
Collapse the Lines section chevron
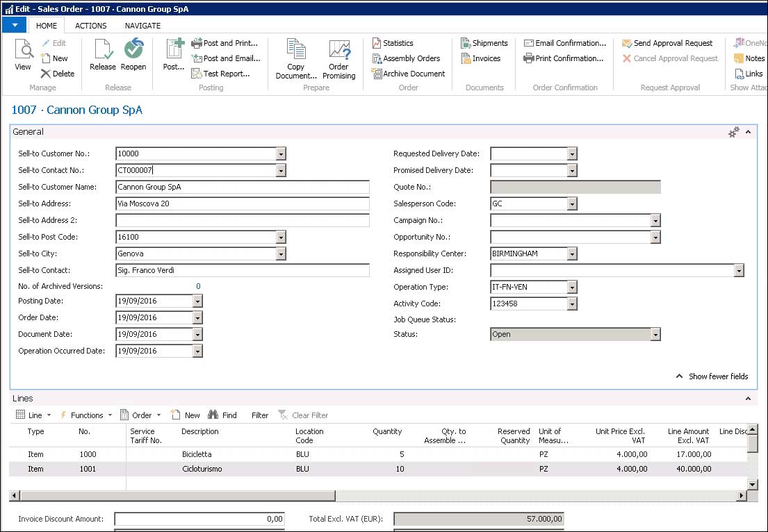pos(748,399)
